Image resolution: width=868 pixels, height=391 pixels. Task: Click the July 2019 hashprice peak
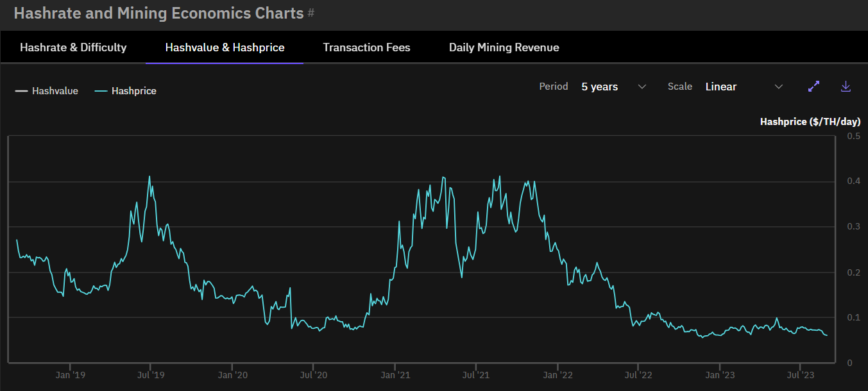click(x=149, y=177)
